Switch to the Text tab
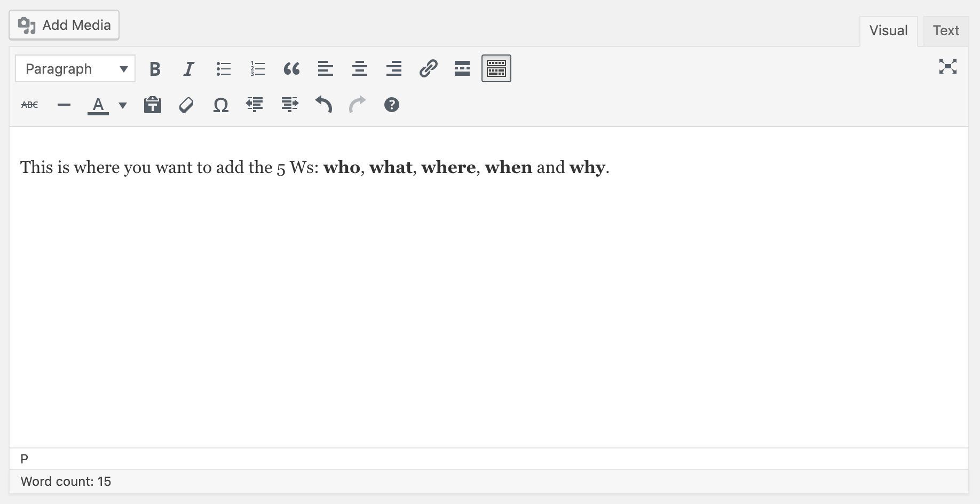This screenshot has height=504, width=980. click(945, 30)
